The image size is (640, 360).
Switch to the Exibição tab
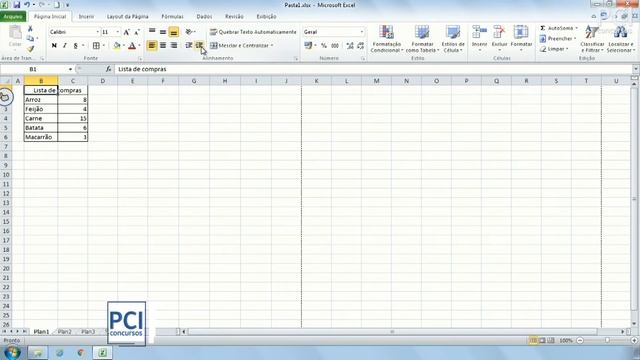click(x=266, y=17)
